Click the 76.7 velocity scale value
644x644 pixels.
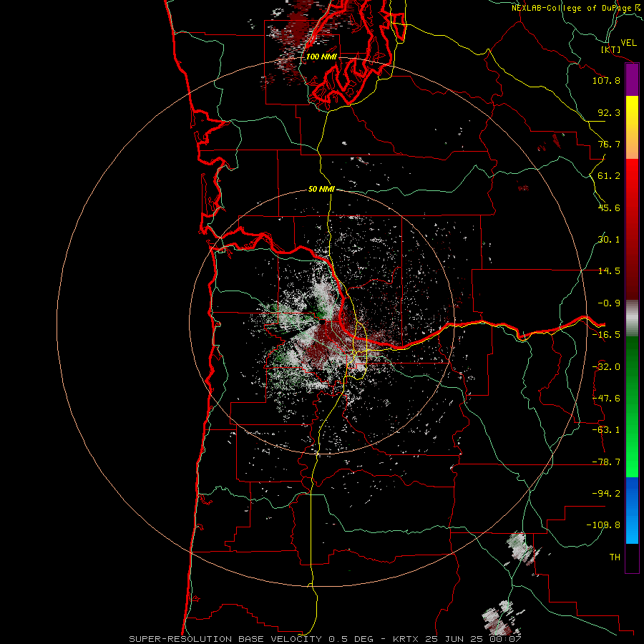tap(609, 144)
